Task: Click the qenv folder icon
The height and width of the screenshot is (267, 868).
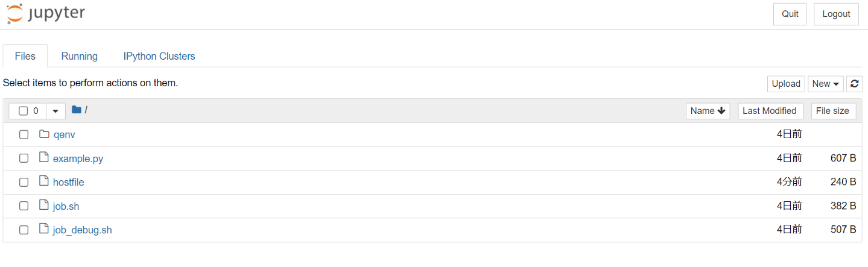Action: [44, 134]
